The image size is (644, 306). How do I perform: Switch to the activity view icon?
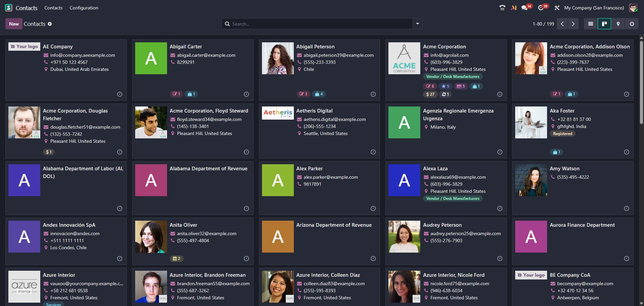coord(632,24)
